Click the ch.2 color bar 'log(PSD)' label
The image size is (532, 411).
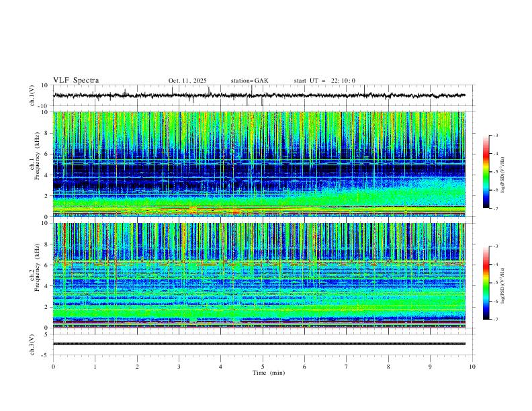503,285
